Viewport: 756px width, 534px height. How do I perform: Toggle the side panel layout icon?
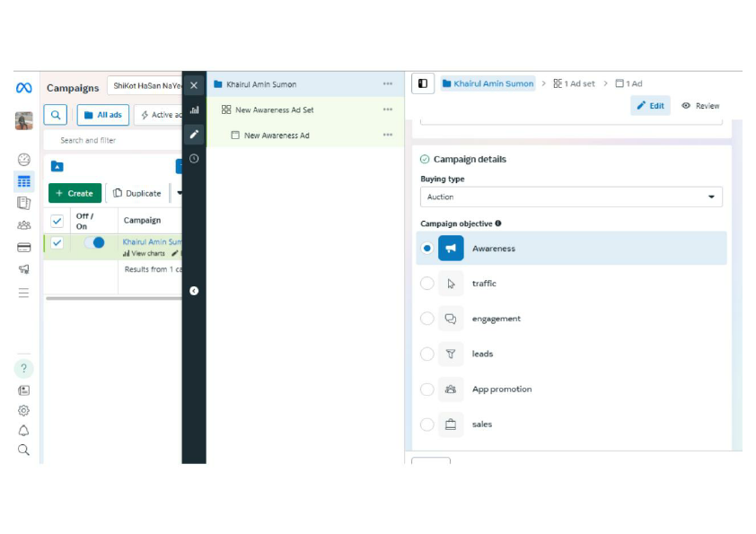(423, 83)
